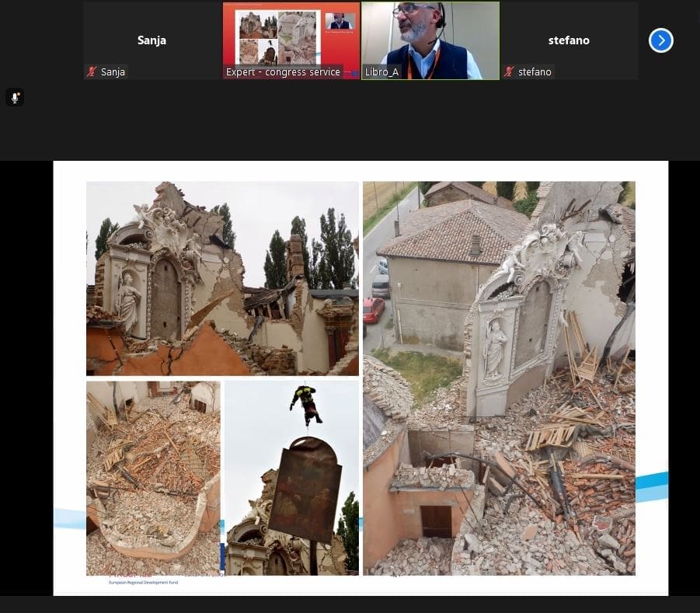Click the European Regional Development Fund text
This screenshot has width=700, height=613.
143,582
